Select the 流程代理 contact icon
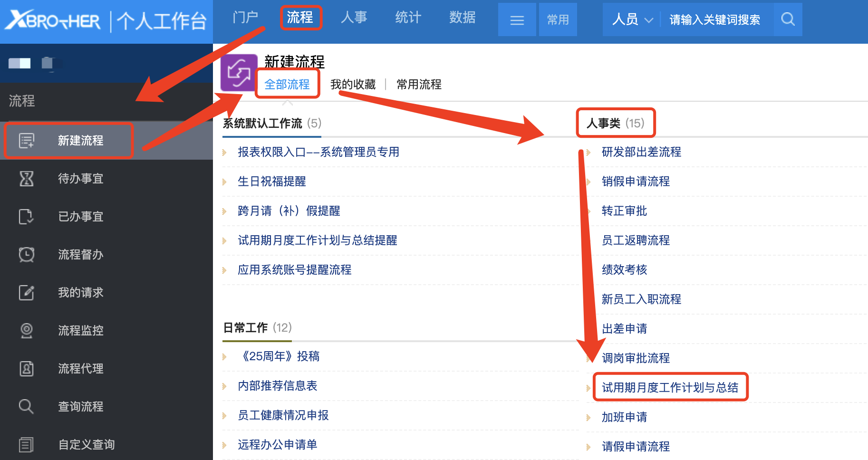Viewport: 868px width, 460px height. 27,369
